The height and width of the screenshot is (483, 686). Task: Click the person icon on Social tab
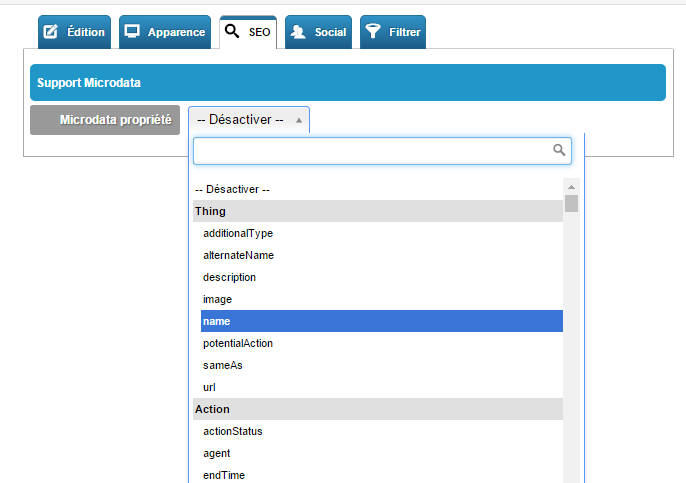[298, 32]
